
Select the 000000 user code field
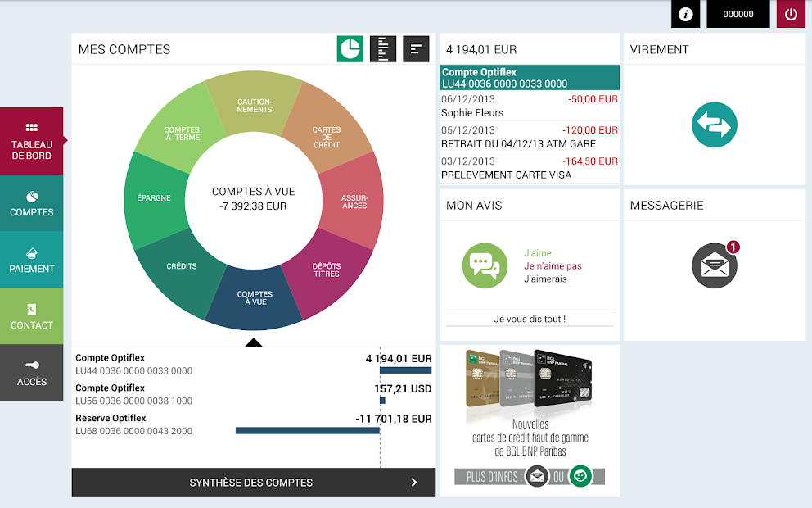[738, 14]
